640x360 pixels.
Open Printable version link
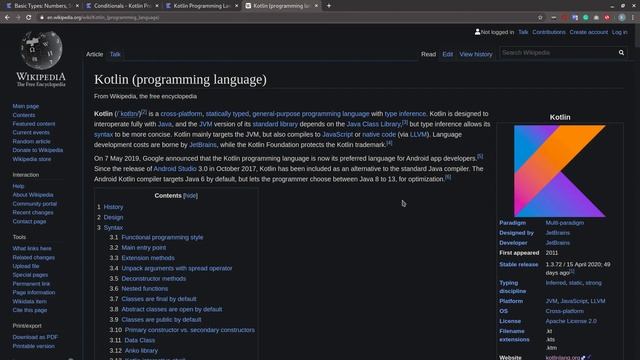click(x=33, y=346)
